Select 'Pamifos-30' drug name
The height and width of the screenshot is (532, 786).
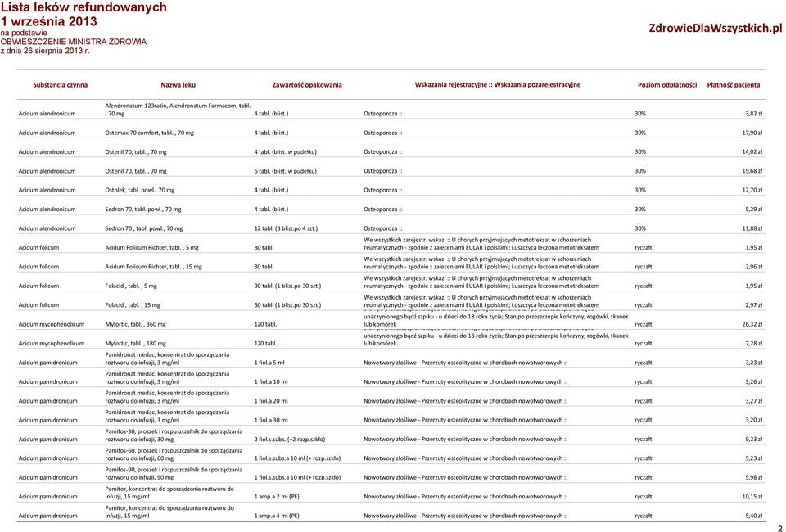[174, 435]
